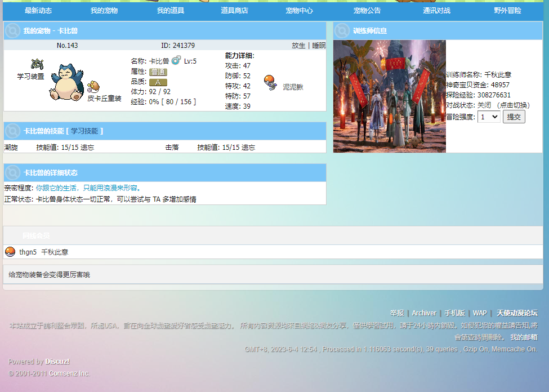Click the 潮旋 skill name
The height and width of the screenshot is (392, 549).
pyautogui.click(x=11, y=148)
